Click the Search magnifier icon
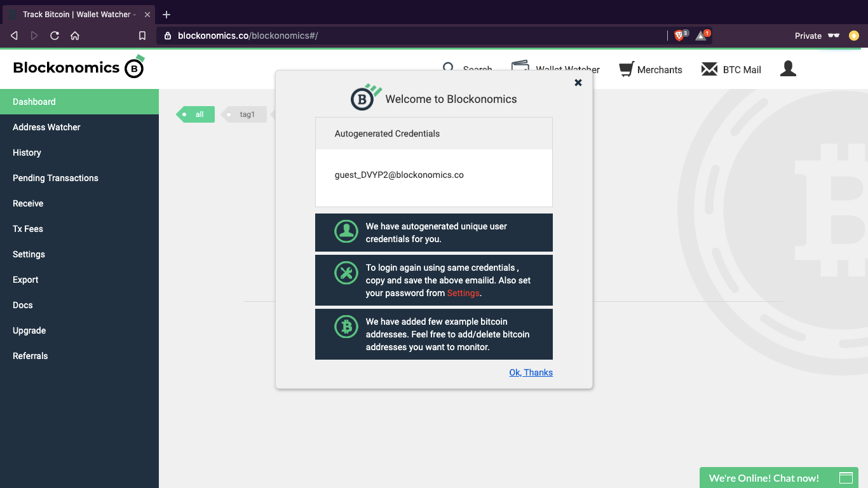This screenshot has height=488, width=868. [449, 68]
